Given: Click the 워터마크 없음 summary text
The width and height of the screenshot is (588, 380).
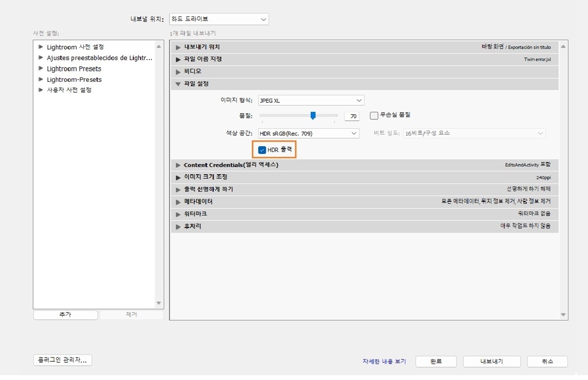Looking at the screenshot, I should pyautogui.click(x=534, y=214).
